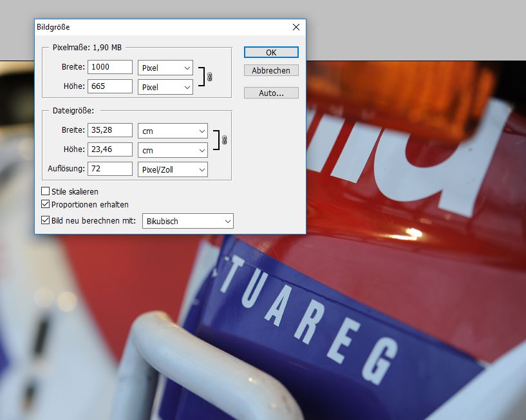
Task: Click the chain link icon beside Dateigröße fields
Action: coord(224,140)
